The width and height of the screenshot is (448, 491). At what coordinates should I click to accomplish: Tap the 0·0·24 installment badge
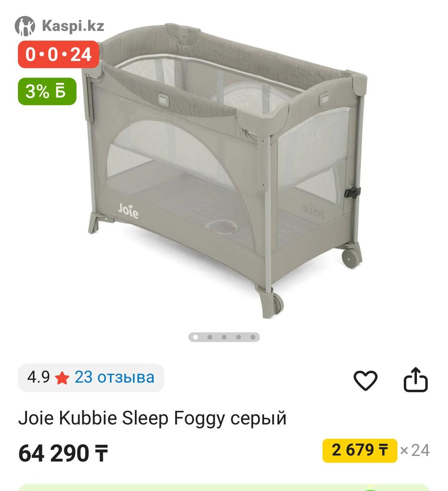pos(59,54)
